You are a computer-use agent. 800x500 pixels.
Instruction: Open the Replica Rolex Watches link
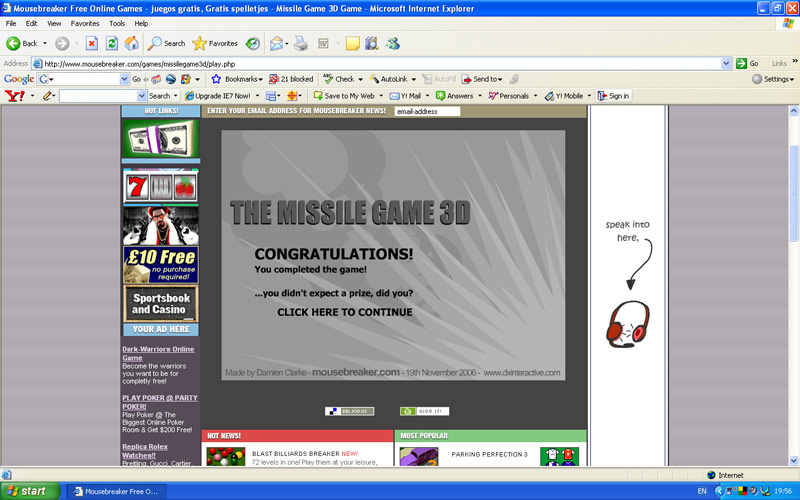click(x=145, y=451)
